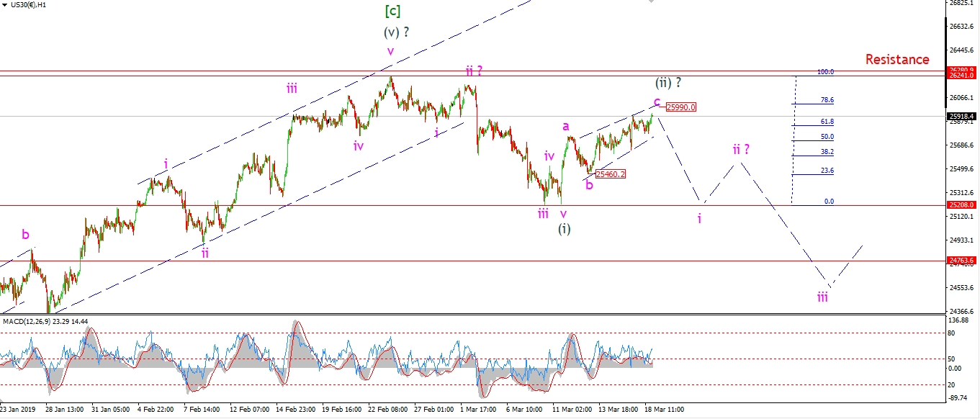Select the 25460.2 price label box

click(x=611, y=174)
